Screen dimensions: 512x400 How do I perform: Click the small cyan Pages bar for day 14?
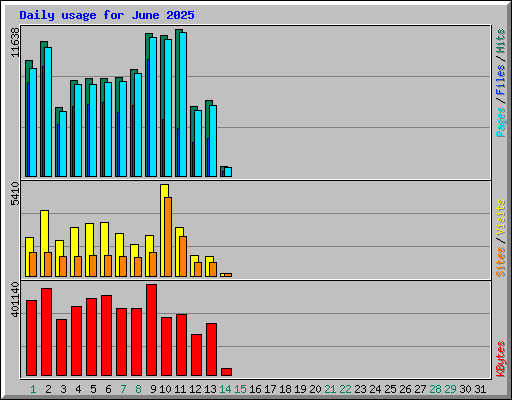pyautogui.click(x=228, y=172)
